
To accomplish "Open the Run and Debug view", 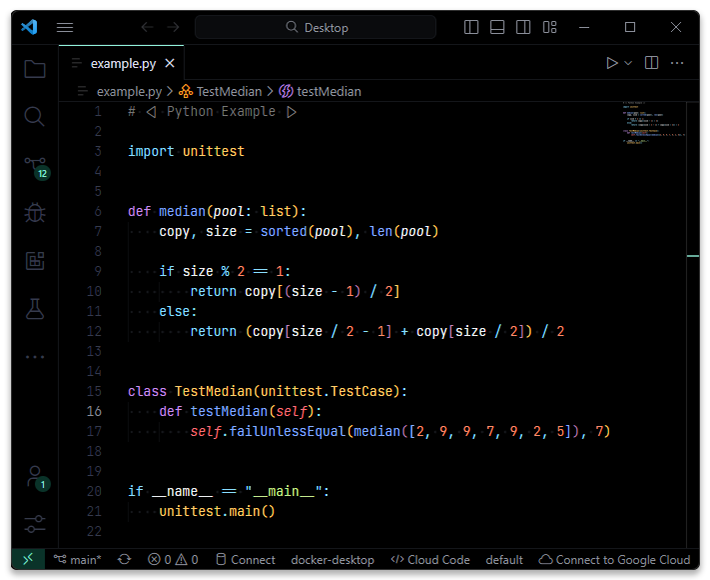I will 35,213.
